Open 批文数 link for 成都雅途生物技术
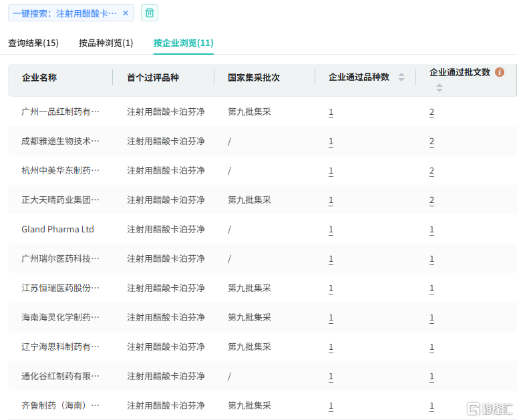This screenshot has height=420, width=517. (x=432, y=142)
